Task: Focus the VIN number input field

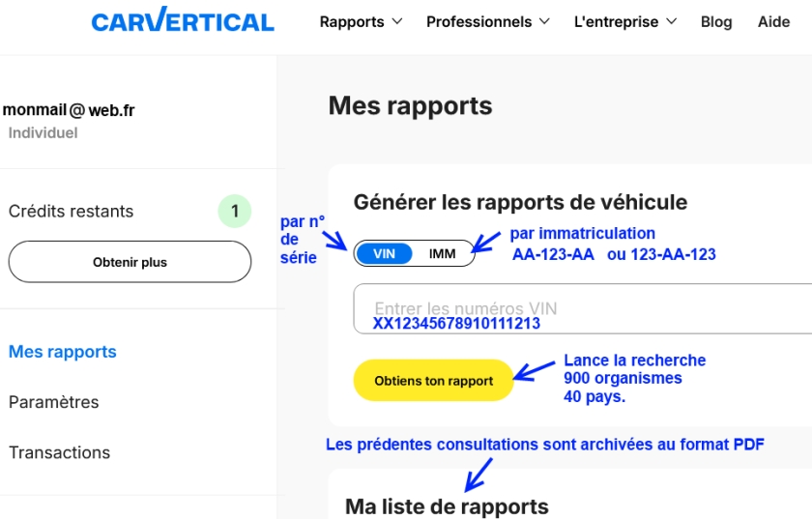Action: coord(580,308)
